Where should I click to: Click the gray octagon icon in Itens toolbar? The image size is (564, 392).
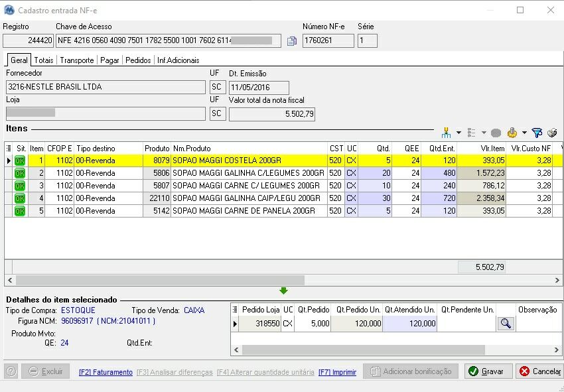(496, 133)
